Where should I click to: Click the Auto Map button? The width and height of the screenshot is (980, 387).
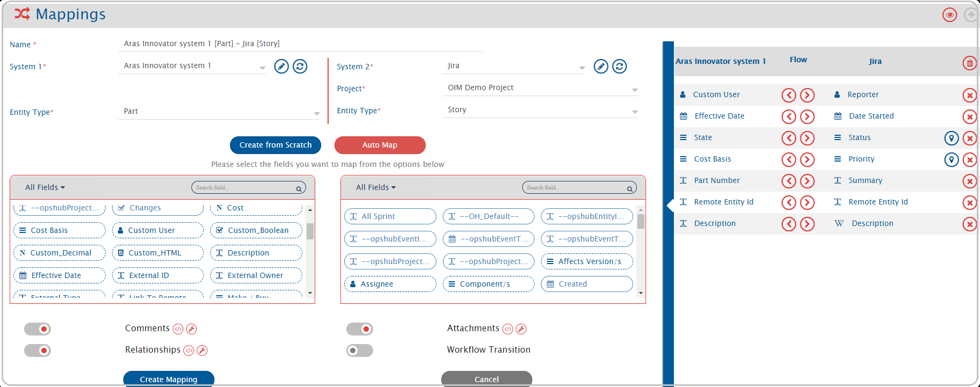(x=380, y=145)
